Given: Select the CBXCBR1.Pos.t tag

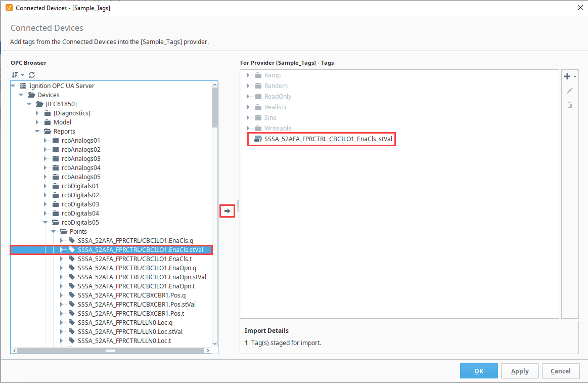Looking at the screenshot, I should pyautogui.click(x=131, y=314).
